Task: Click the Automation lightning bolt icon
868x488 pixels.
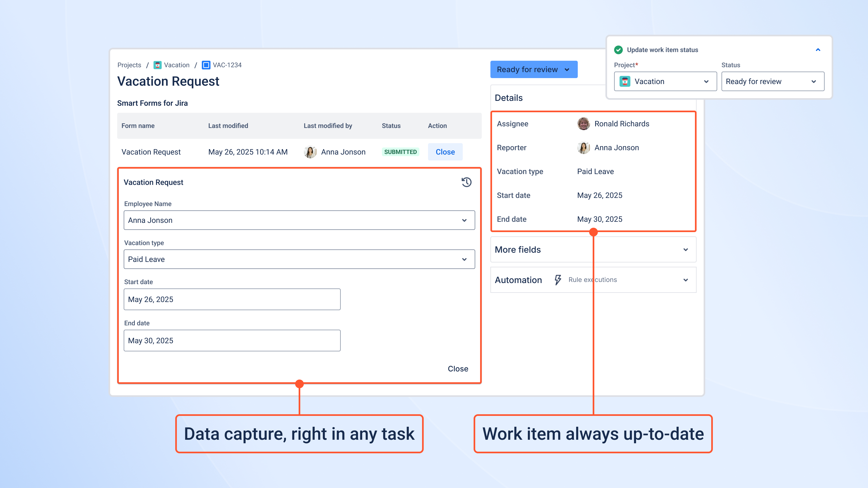Action: (558, 280)
